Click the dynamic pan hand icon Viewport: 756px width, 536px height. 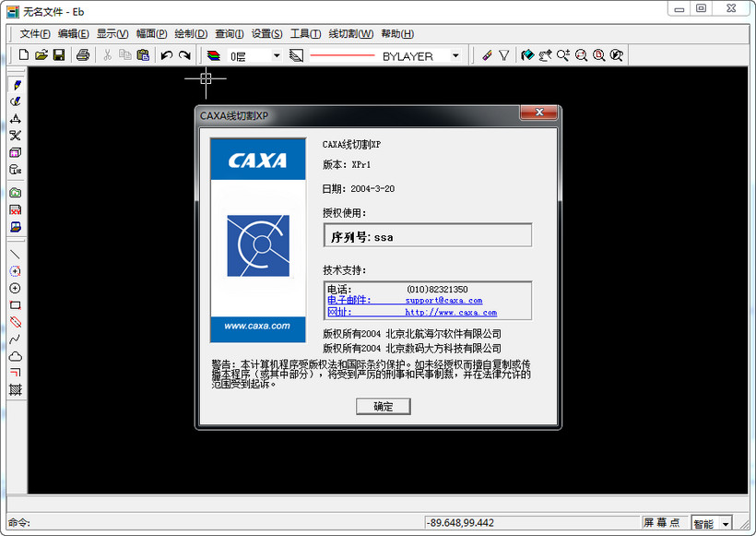click(x=545, y=55)
